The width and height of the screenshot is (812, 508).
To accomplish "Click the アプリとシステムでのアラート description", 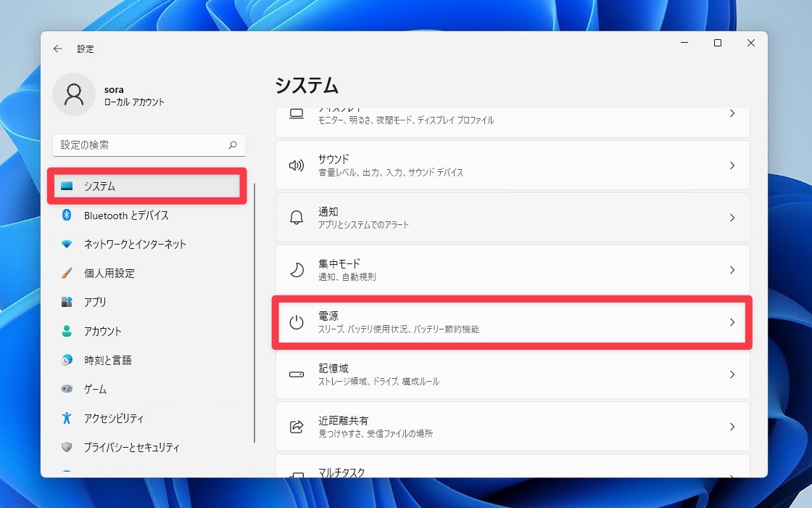I will pos(363,225).
